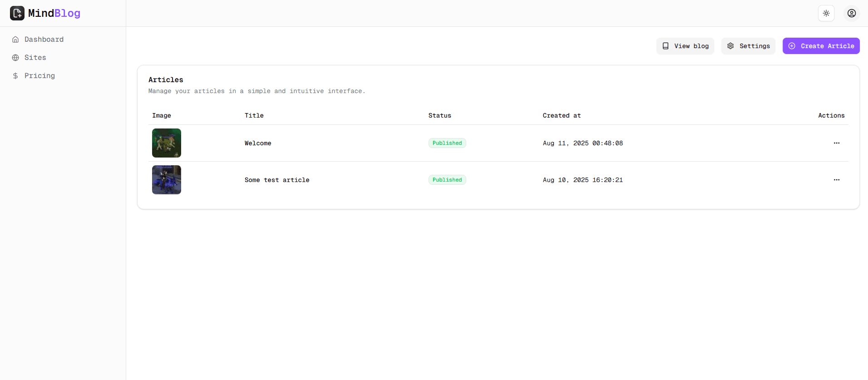
Task: Click the MindBlog logo icon
Action: point(17,13)
